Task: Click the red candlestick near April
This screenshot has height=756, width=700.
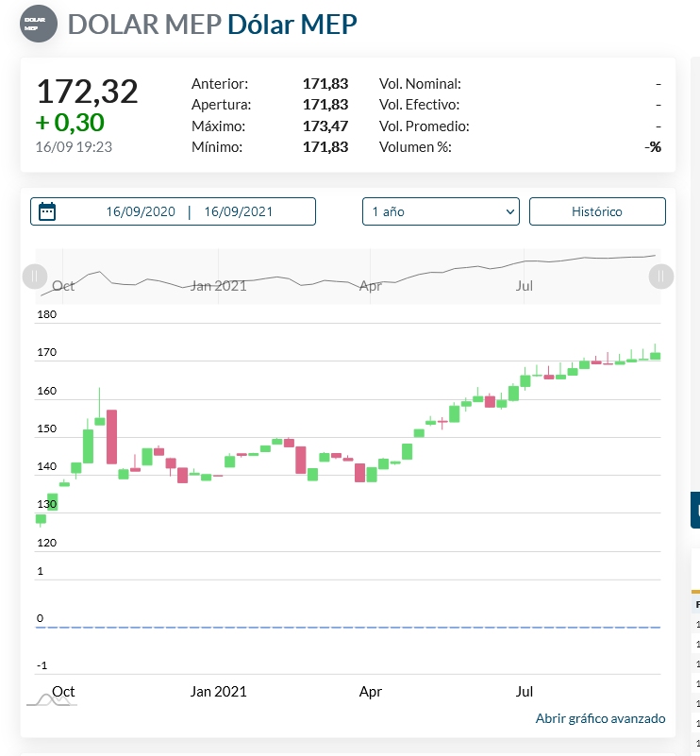Action: (359, 471)
